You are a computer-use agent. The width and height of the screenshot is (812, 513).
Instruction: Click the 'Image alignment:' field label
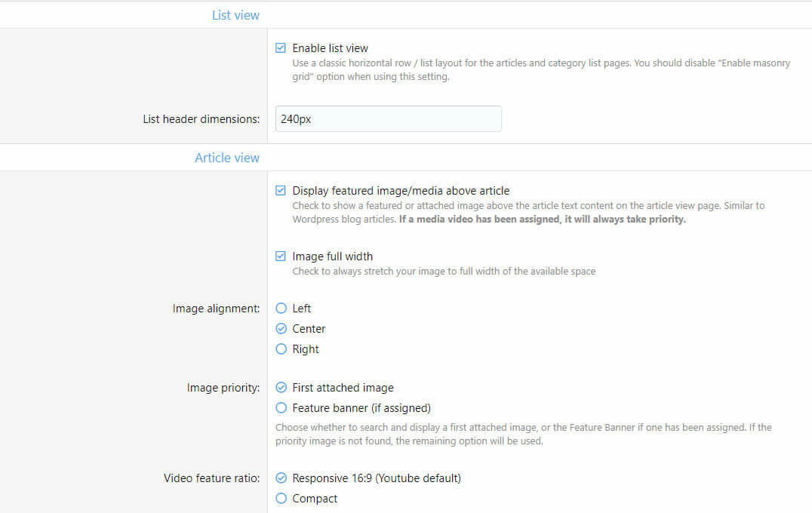216,309
